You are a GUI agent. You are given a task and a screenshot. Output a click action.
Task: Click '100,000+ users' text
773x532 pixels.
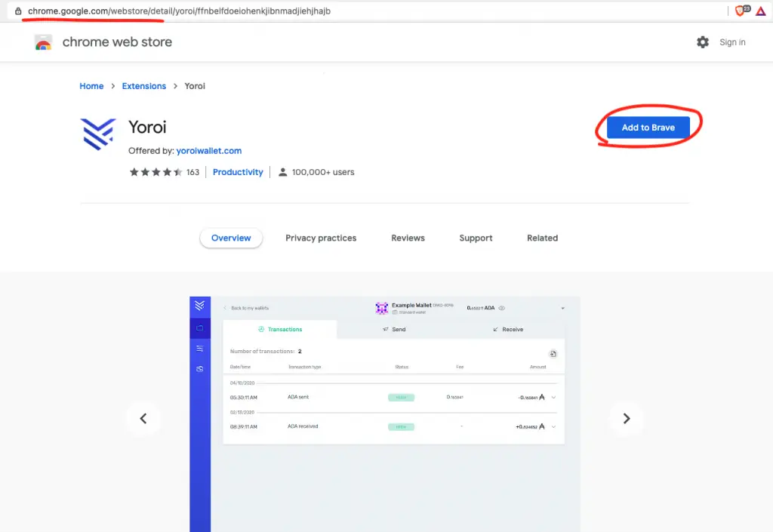point(323,172)
